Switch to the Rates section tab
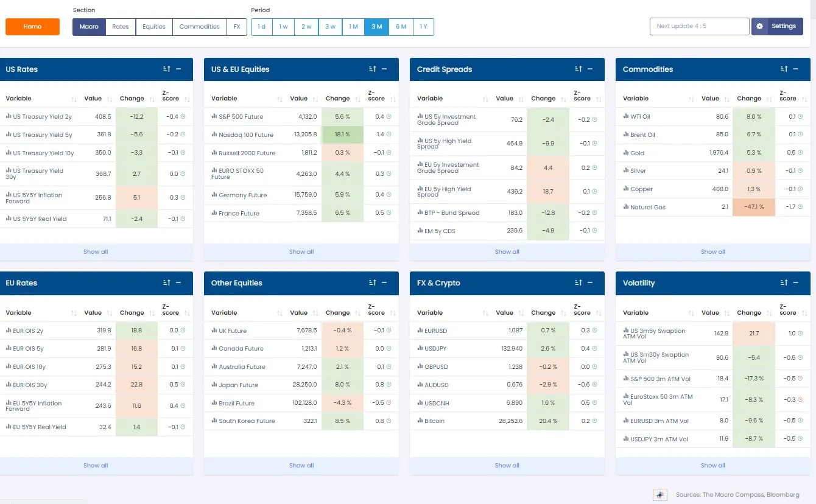 pos(121,27)
